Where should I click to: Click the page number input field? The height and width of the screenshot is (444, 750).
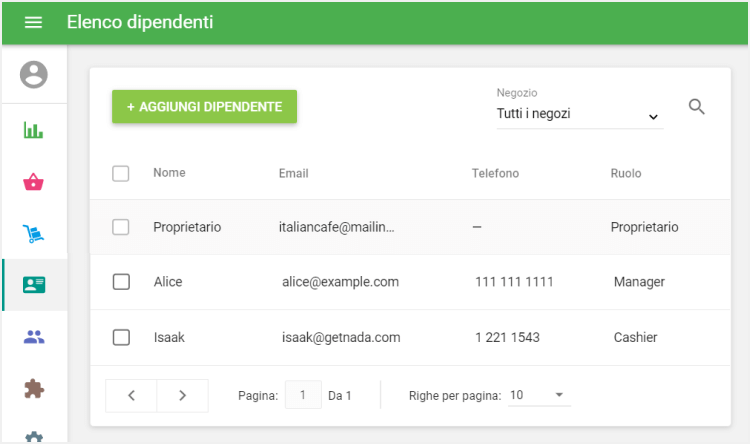coord(303,395)
